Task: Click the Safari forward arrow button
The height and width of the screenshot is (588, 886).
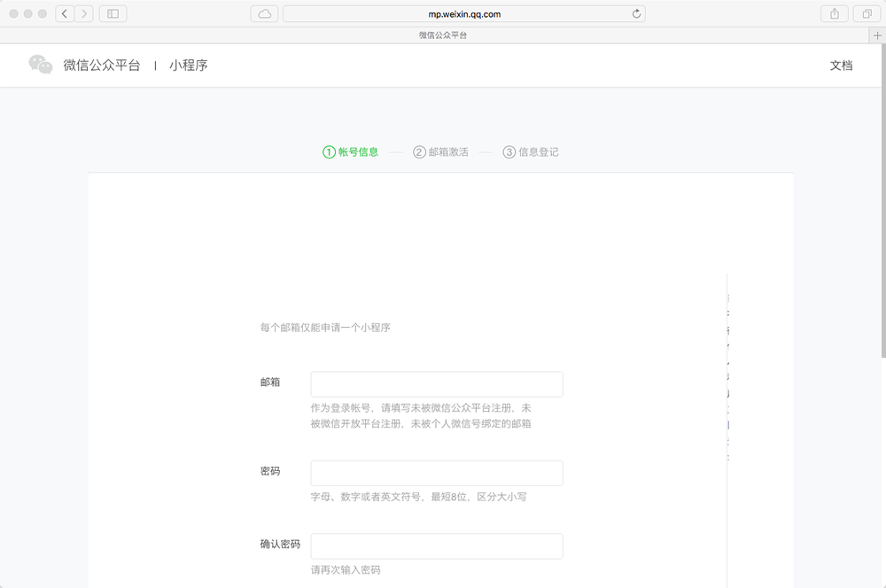Action: pos(83,13)
